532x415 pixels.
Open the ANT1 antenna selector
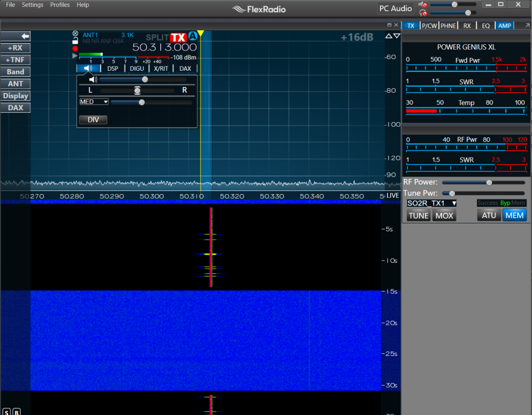[90, 35]
